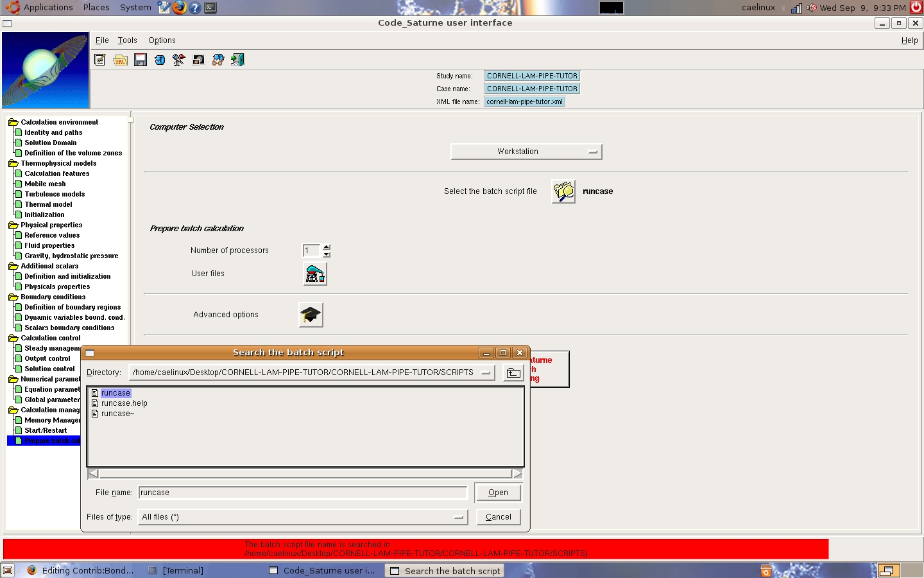Switch to Terminal in taskbar

(x=176, y=570)
